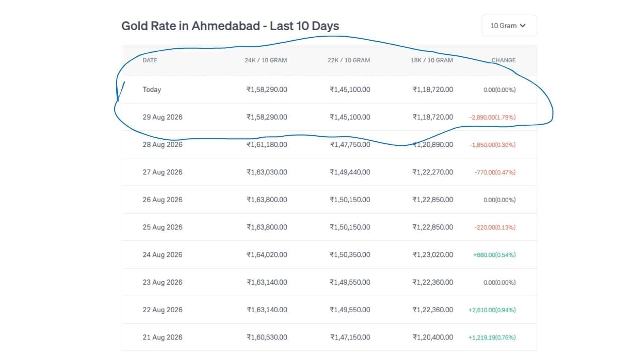Select the 24K price in the Today row
644x362 pixels.
coord(267,89)
